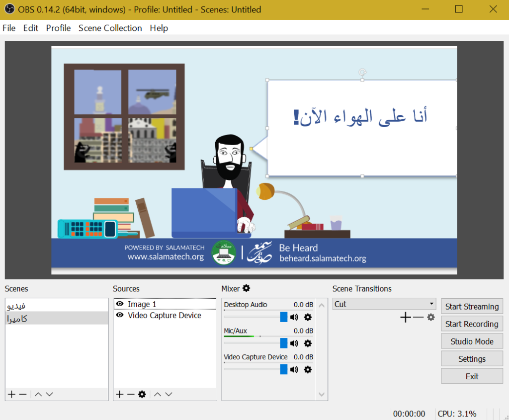Mute Mic/Aux speaker
Screen dimensions: 509x420
[294, 343]
